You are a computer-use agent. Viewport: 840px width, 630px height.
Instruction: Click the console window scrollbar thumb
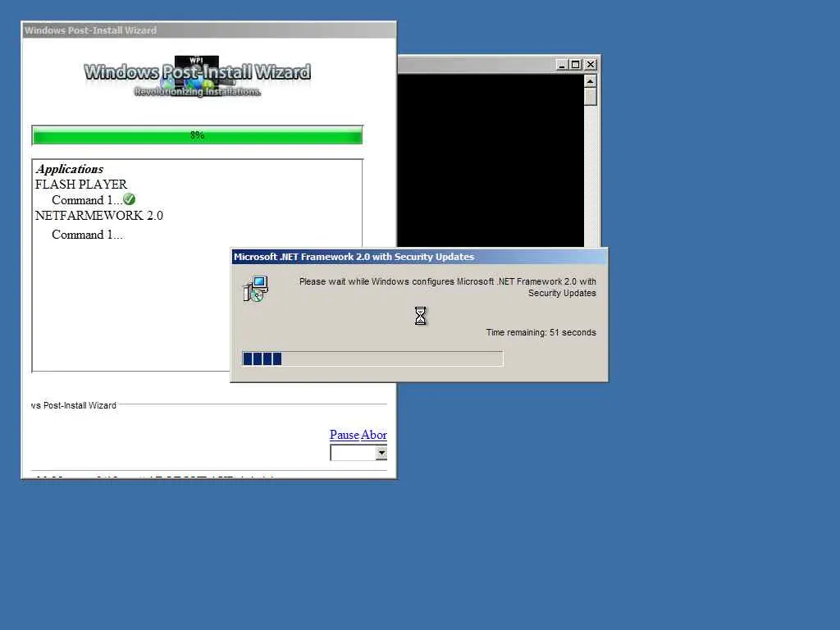coord(591,97)
